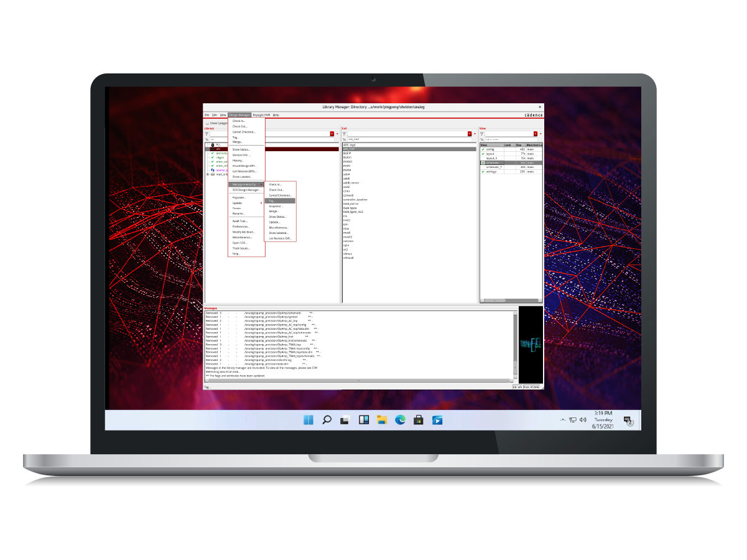Click the red filter button in the View panel
Screen dimensions: 747x560
(x=536, y=134)
